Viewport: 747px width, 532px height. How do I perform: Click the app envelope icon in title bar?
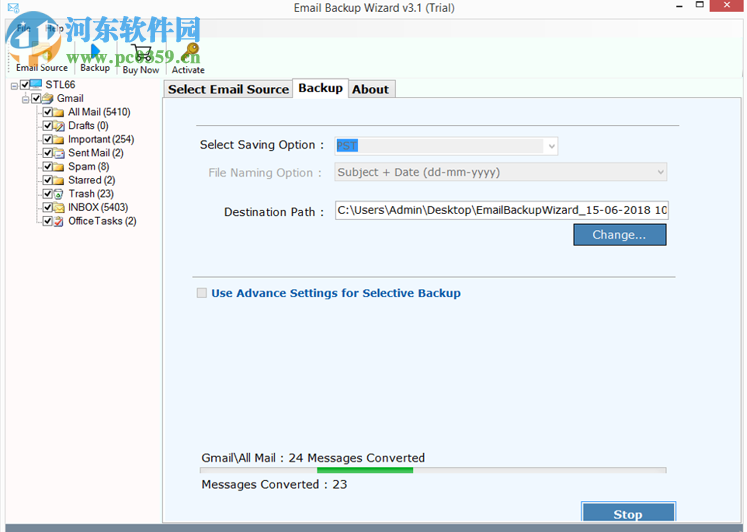(x=13, y=8)
